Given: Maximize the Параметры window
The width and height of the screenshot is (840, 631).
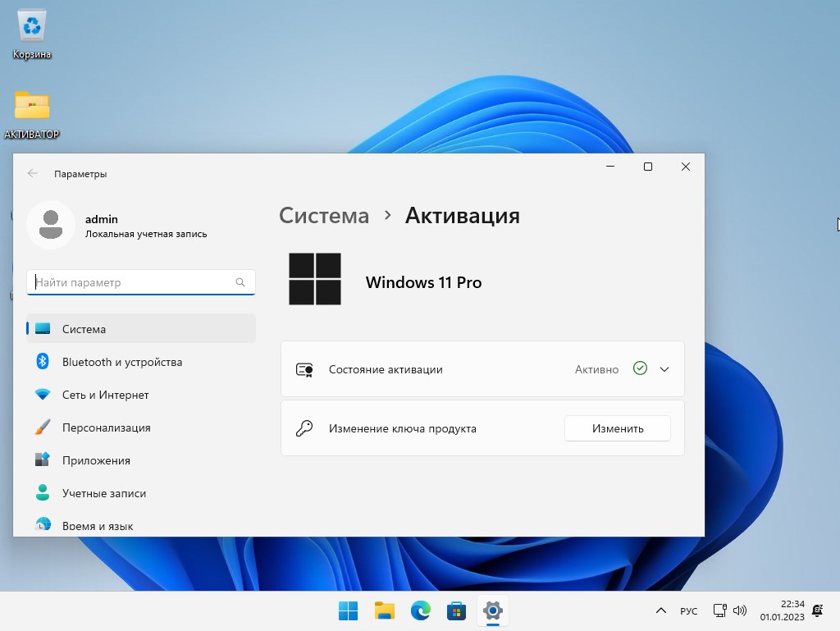Looking at the screenshot, I should (x=648, y=167).
